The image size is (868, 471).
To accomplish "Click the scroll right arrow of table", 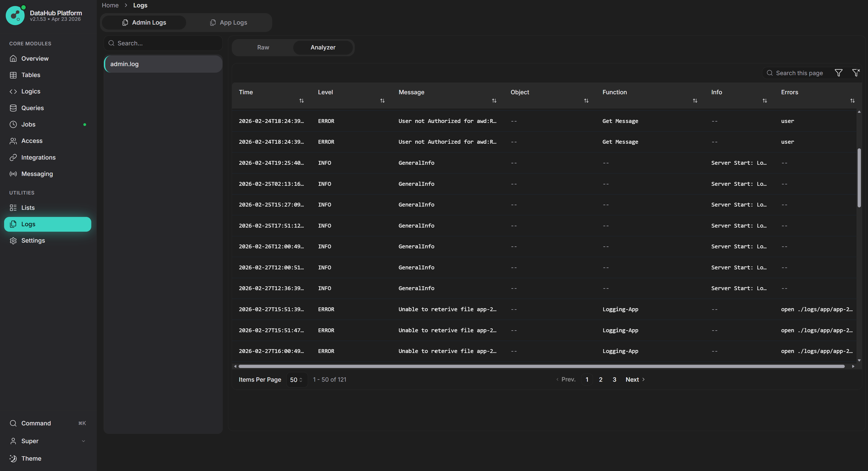I will (853, 366).
